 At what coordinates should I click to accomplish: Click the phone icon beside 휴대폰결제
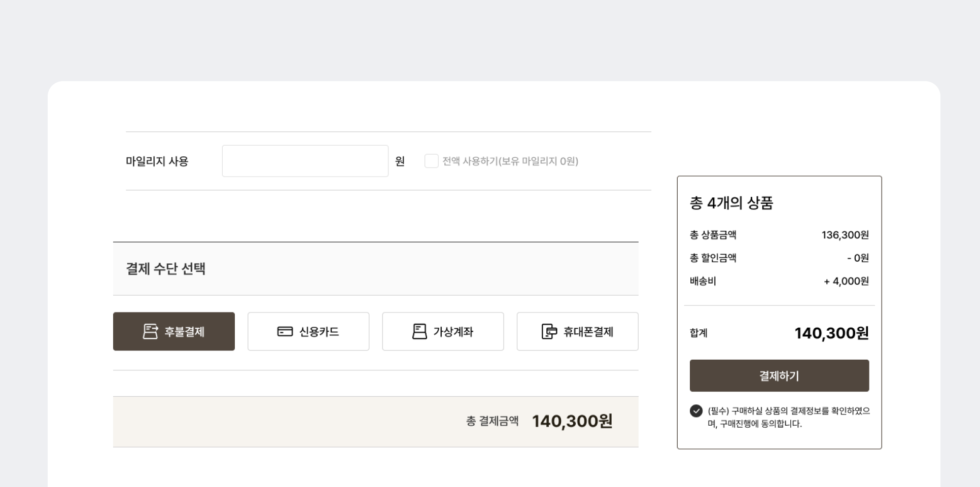click(x=549, y=331)
